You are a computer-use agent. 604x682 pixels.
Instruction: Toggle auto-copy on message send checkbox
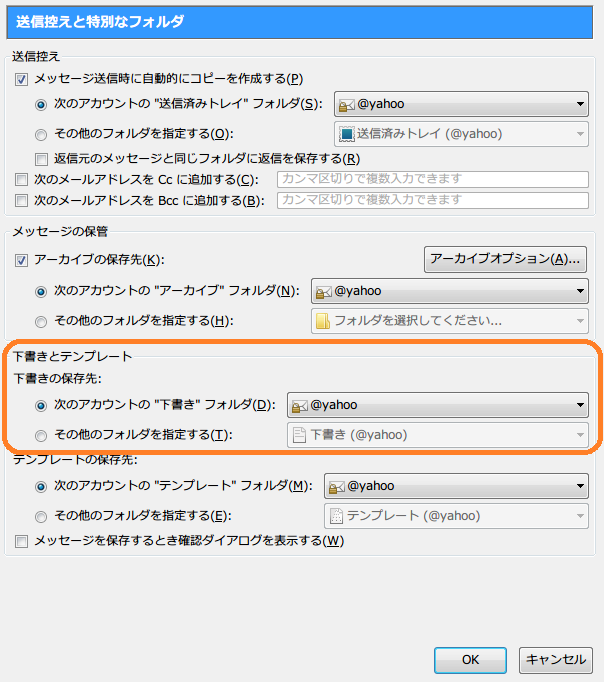point(22,79)
